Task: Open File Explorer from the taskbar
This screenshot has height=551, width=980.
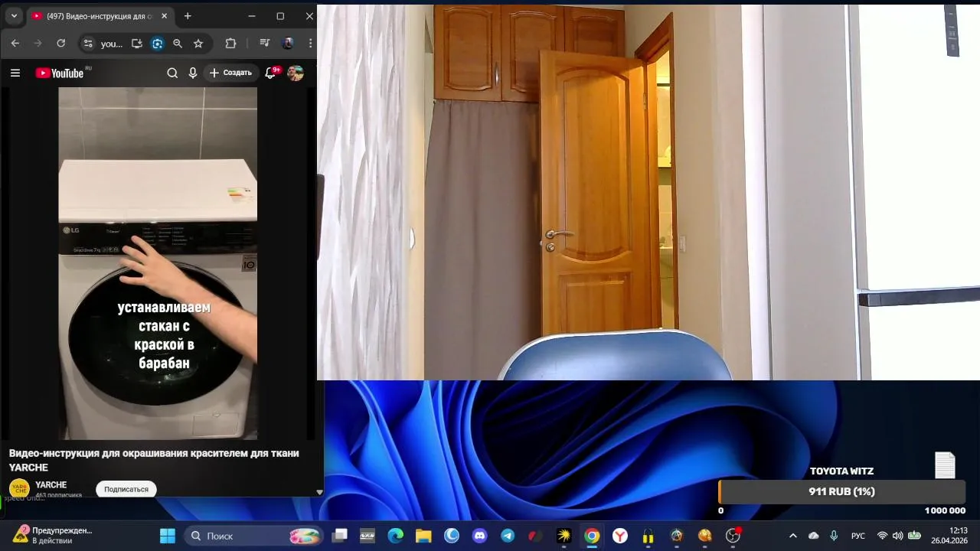Action: [423, 536]
